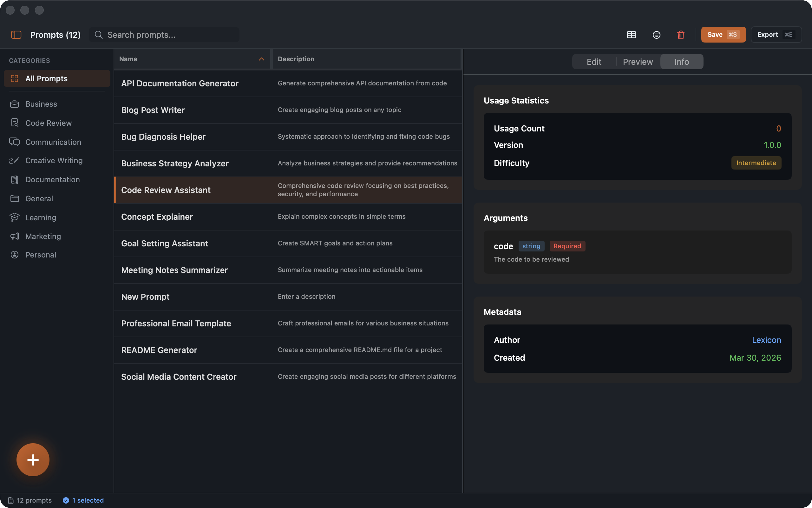The image size is (812, 508).
Task: Click the Version value 1.0.0
Action: click(772, 145)
